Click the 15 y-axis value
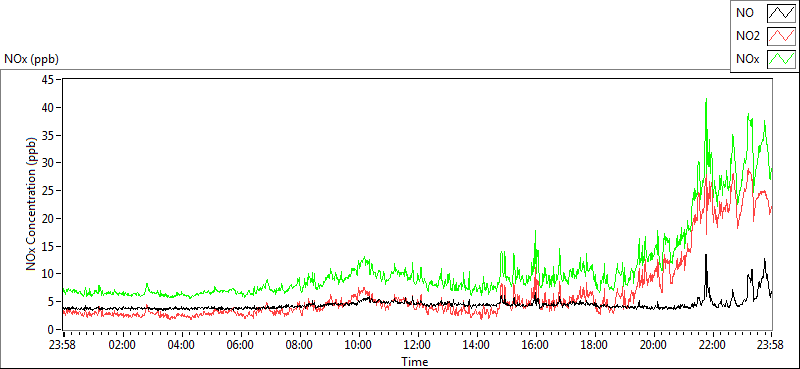 click(x=48, y=246)
